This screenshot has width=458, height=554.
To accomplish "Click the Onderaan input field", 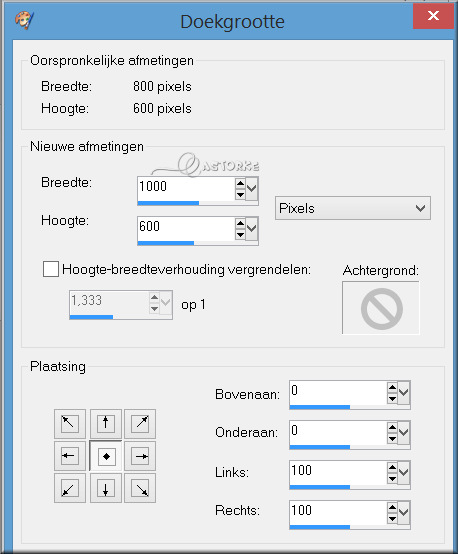I will pyautogui.click(x=338, y=432).
